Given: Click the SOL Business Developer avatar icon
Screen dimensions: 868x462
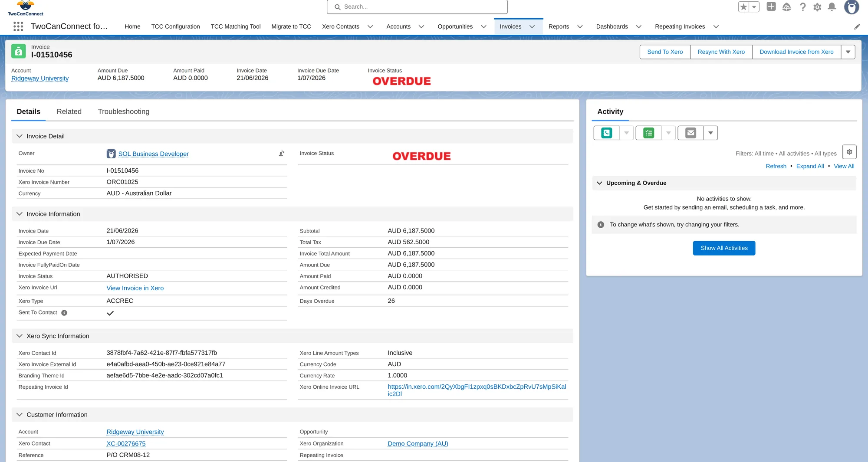Looking at the screenshot, I should tap(111, 154).
